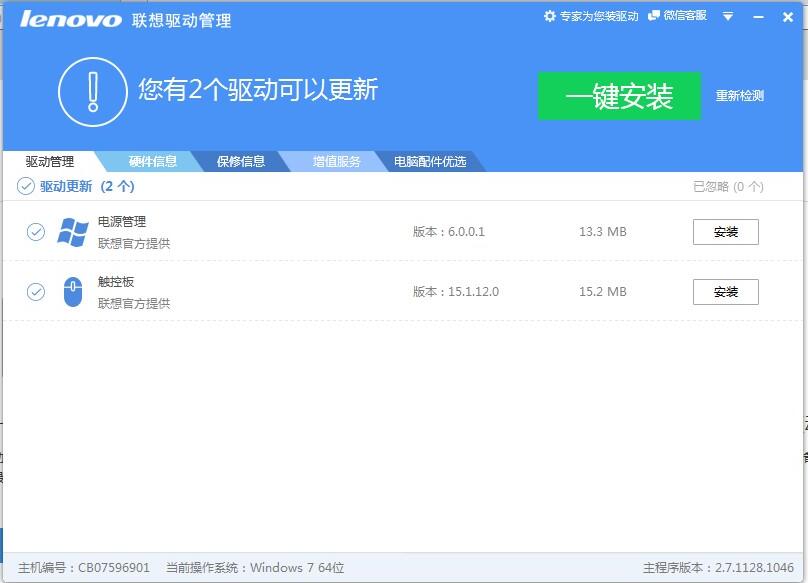Install the 触控板 driver version 15.1.12.0
Viewport: 808px width, 583px height.
tap(725, 292)
